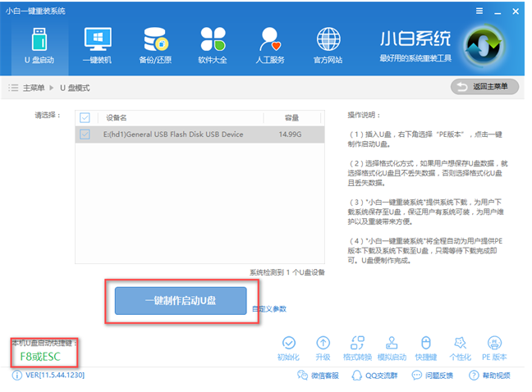Screen dimensions: 532x392
Task: Toggle checkbox for General USB Flash Disk
Action: click(85, 134)
